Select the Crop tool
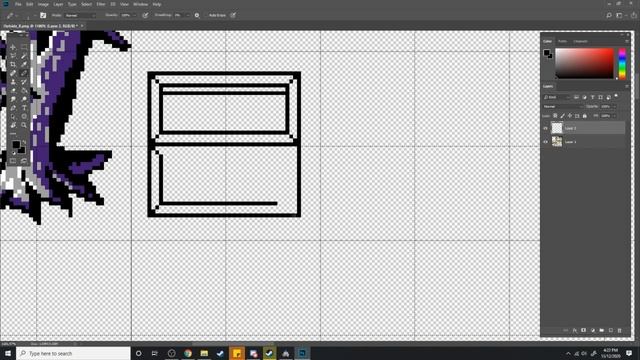The image size is (640, 360). (x=13, y=64)
